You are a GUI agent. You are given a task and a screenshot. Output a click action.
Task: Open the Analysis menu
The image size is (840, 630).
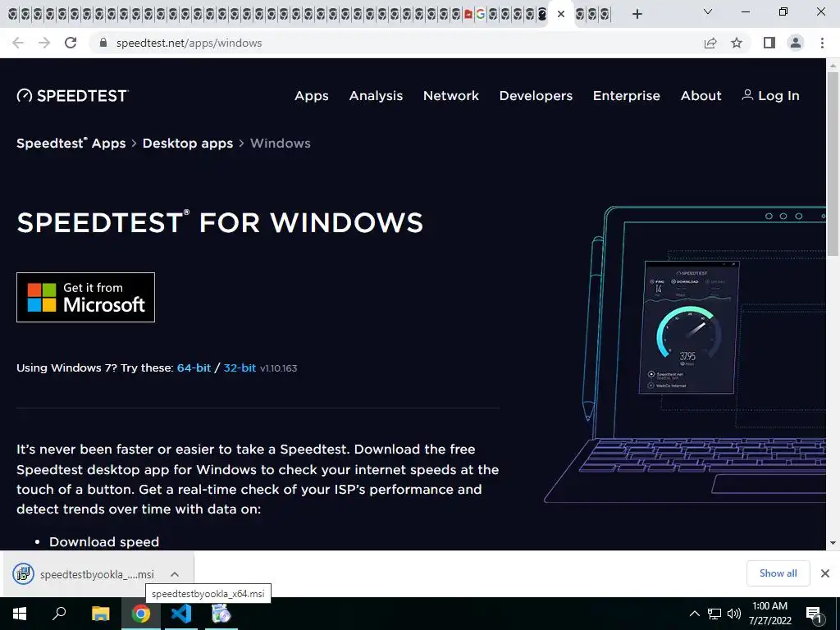376,95
